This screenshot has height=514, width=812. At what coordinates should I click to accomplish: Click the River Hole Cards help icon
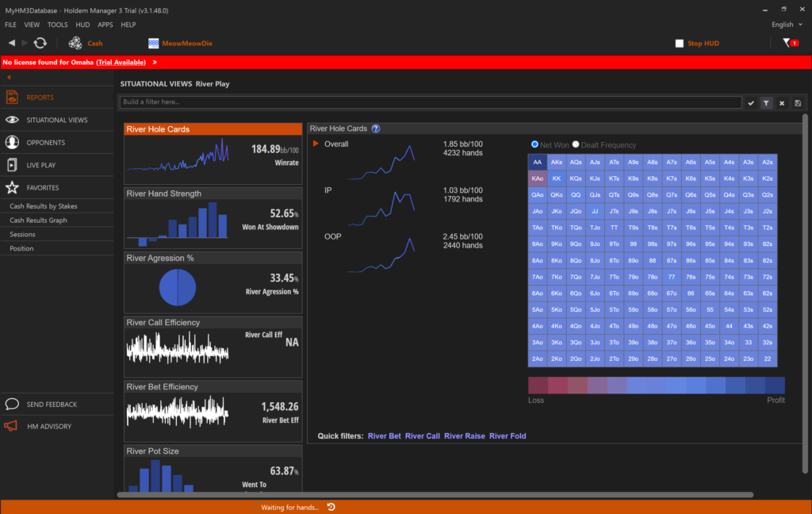point(376,128)
